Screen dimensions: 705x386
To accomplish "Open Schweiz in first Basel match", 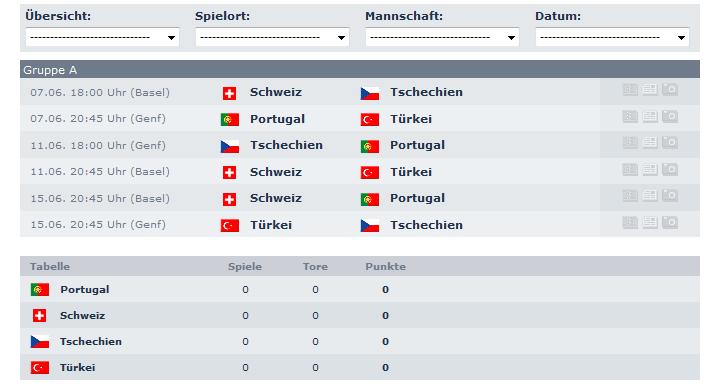I will pyautogui.click(x=276, y=92).
